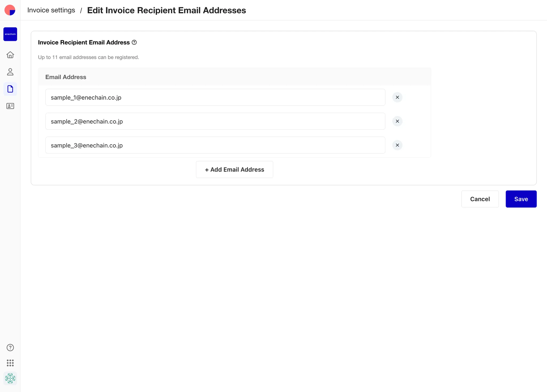
Task: Remove sample_1@enechain.co.jp from the list
Action: (397, 97)
